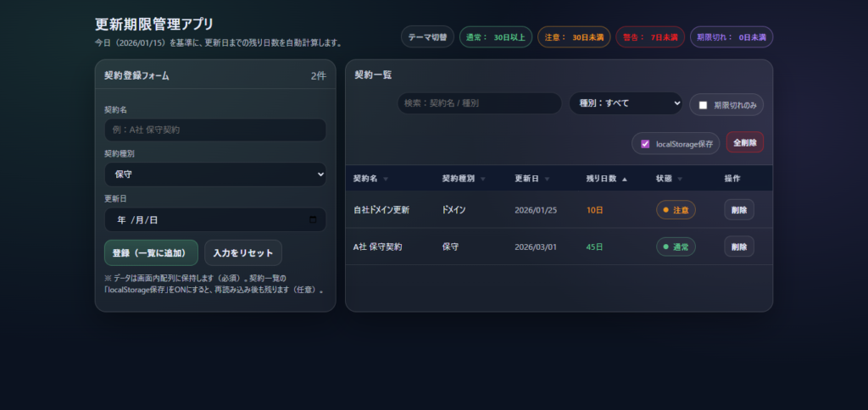Screen dimensions: 868x410
Task: Uncheck the localStorage保存 checkbox
Action: click(645, 144)
